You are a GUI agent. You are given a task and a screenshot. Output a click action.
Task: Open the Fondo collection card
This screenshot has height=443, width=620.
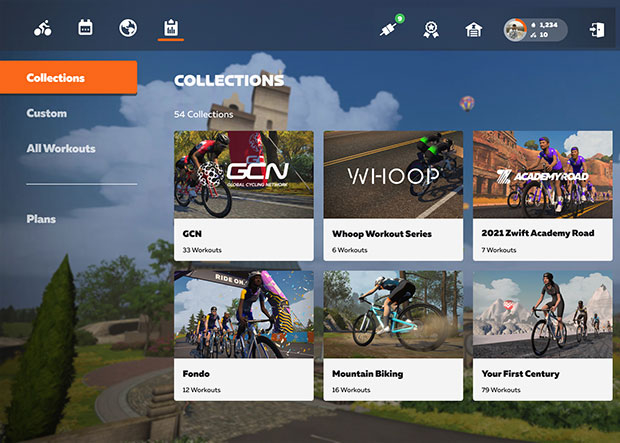point(243,335)
